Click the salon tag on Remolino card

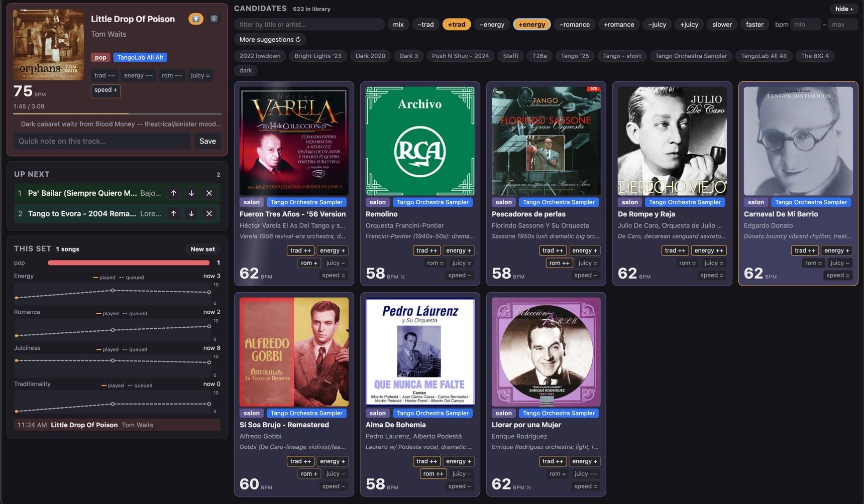pos(378,202)
